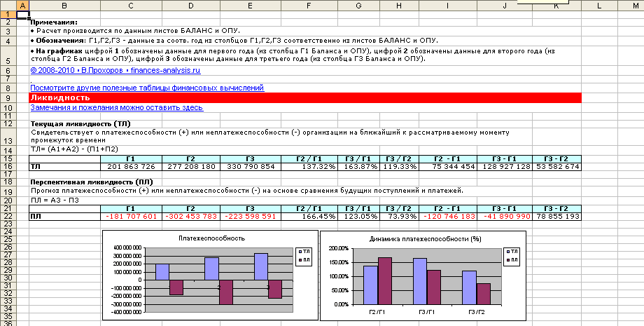The image size is (644, 326).
Task: Select column L header
Action: pos(600,6)
